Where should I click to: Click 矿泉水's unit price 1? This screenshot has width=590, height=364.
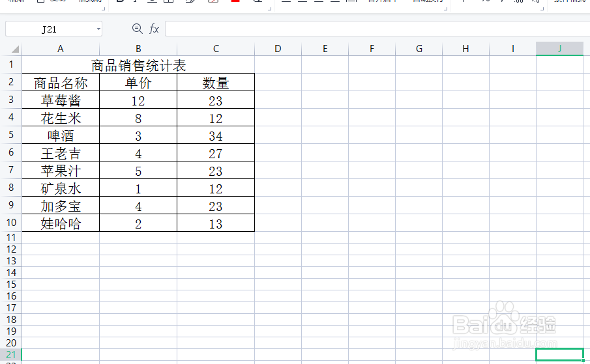click(x=138, y=188)
